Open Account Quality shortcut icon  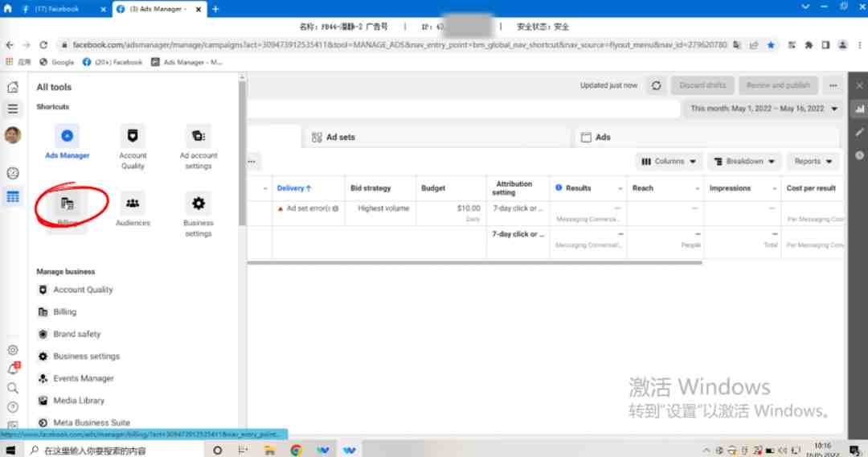[133, 136]
